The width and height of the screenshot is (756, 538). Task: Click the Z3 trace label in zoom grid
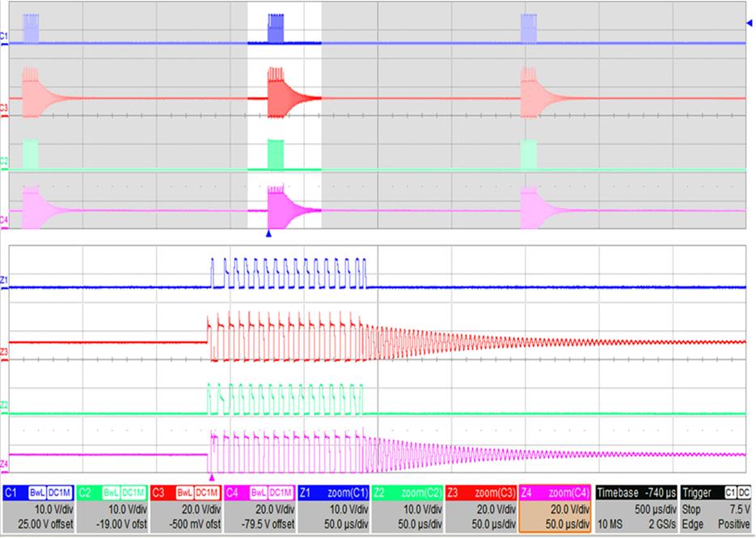[x=4, y=351]
